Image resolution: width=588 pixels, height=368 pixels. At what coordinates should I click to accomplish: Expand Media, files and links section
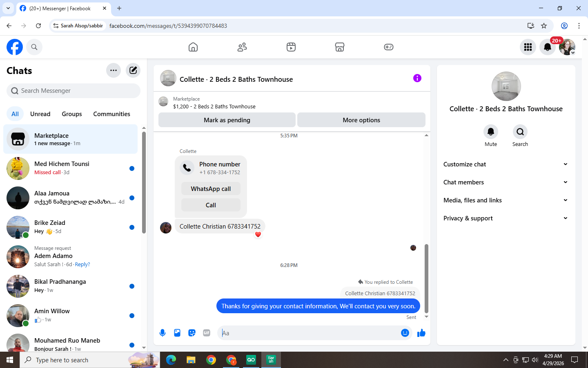coord(506,200)
